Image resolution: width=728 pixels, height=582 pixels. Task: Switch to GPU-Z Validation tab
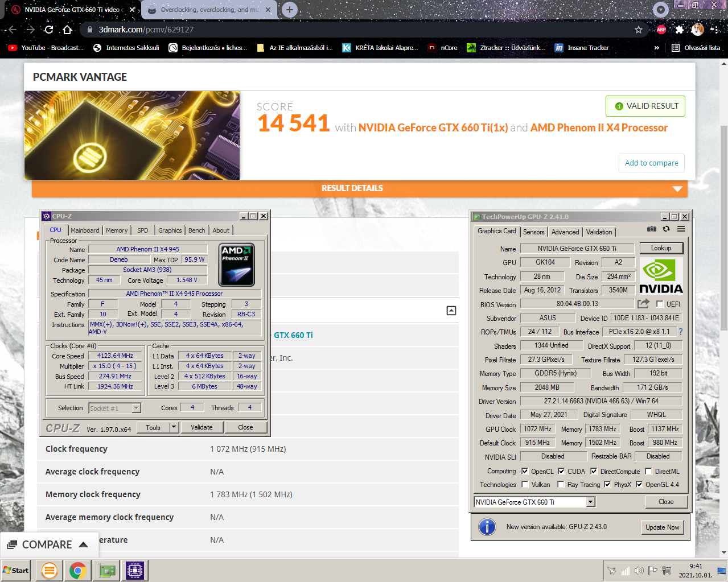point(599,232)
